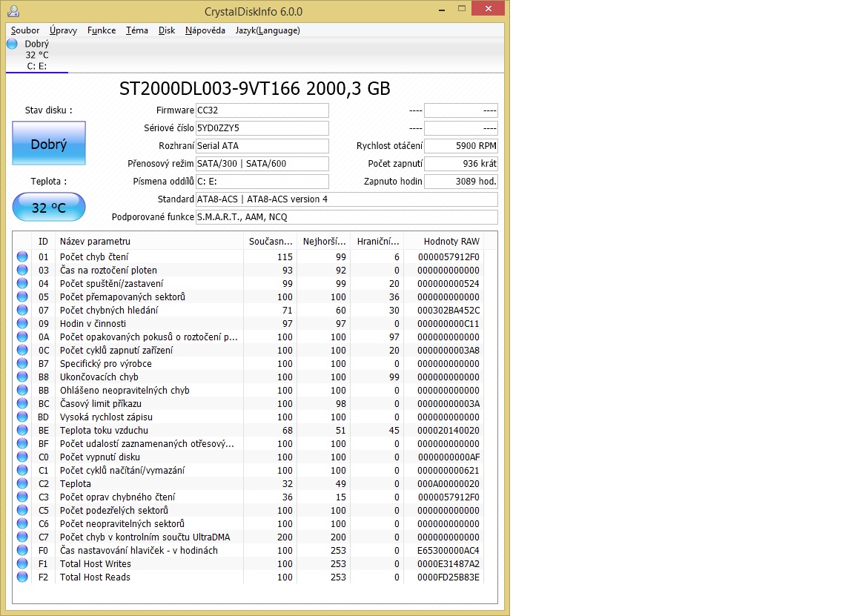Click status icon for Počet cyklů zapnutí zařízení
The image size is (854, 616).
pyautogui.click(x=22, y=350)
